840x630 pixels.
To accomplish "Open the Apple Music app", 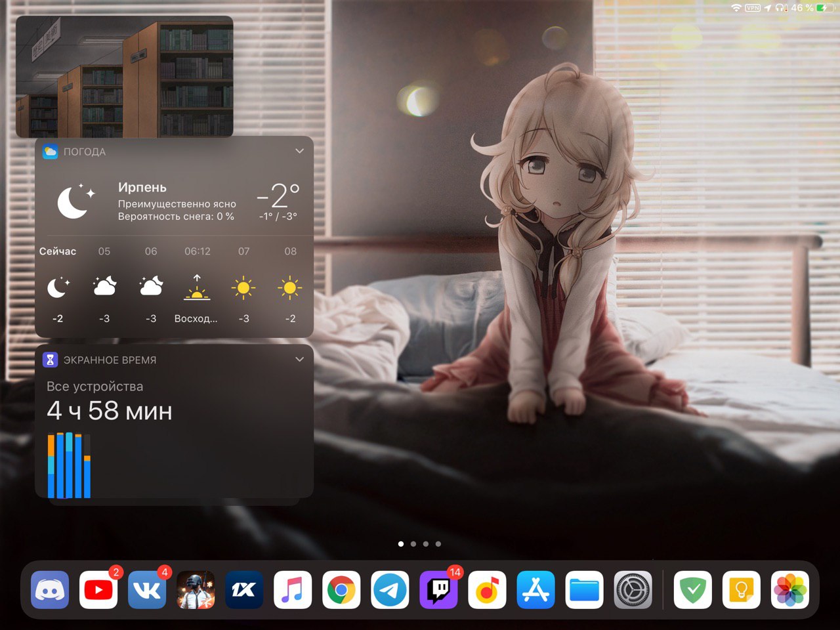I will click(x=293, y=590).
